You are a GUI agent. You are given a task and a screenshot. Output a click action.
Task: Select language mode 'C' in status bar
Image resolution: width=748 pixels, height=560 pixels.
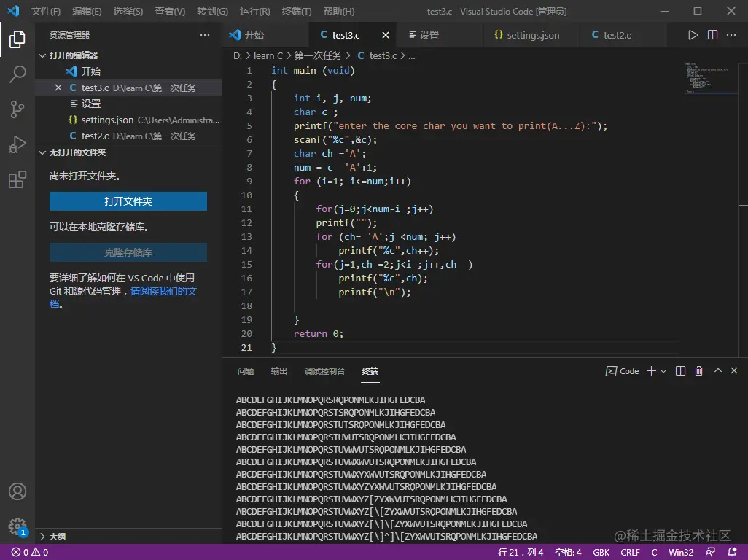pos(654,553)
